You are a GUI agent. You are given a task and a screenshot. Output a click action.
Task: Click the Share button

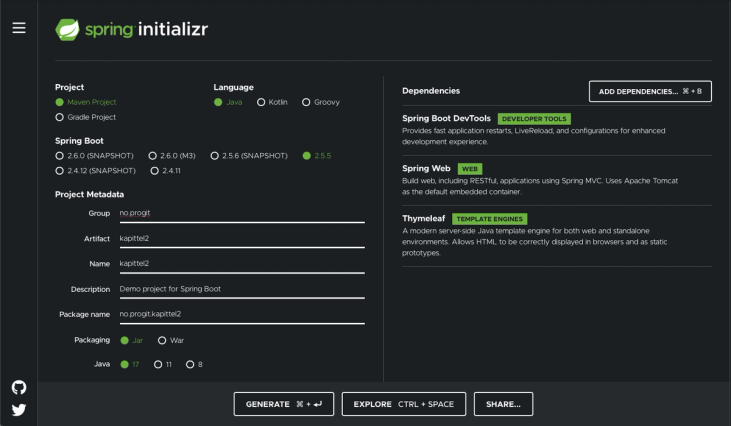tap(503, 404)
